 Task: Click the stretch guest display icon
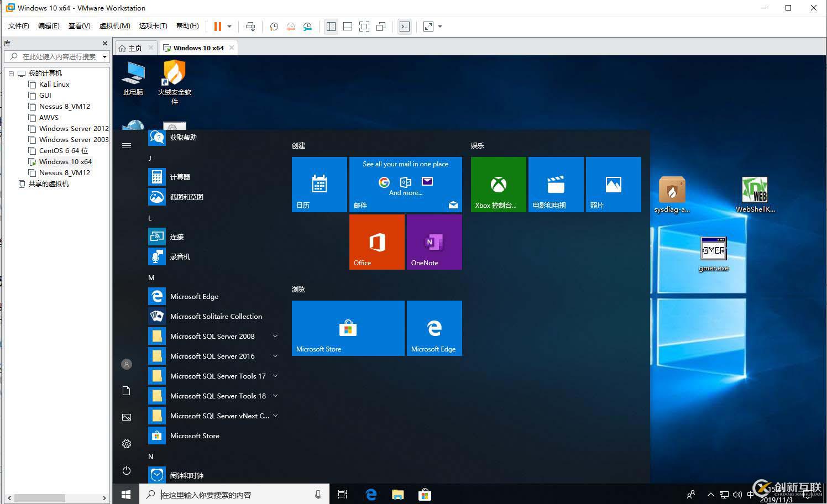pos(428,27)
